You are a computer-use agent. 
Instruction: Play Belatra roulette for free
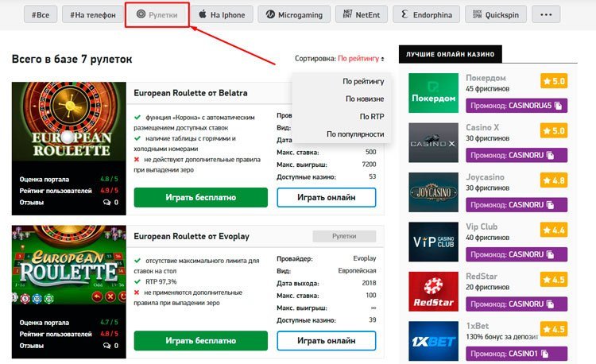pyautogui.click(x=201, y=197)
